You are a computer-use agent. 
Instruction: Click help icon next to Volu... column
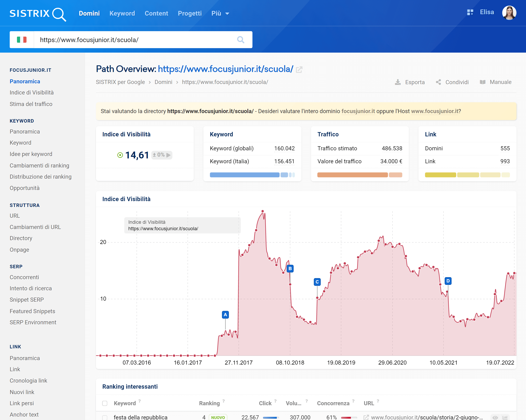click(306, 401)
